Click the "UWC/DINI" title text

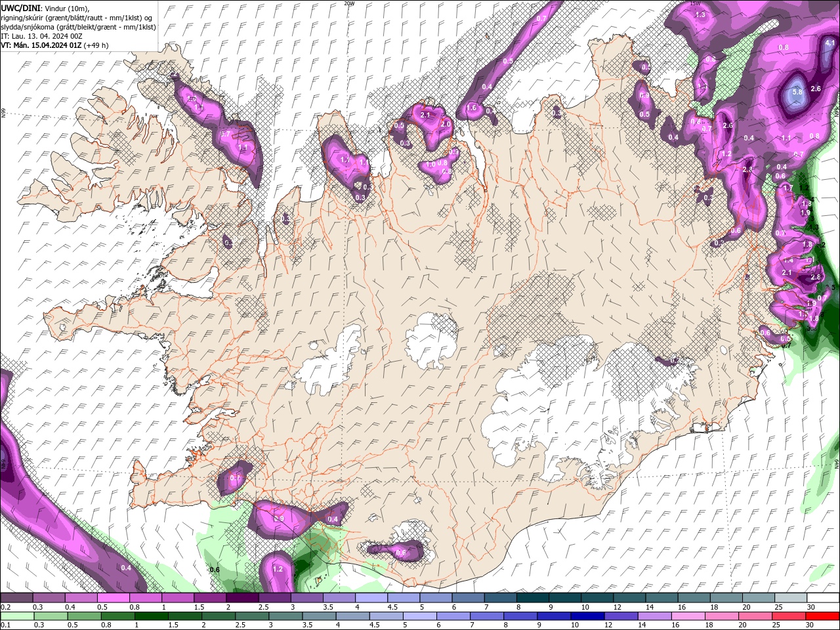tap(20, 8)
